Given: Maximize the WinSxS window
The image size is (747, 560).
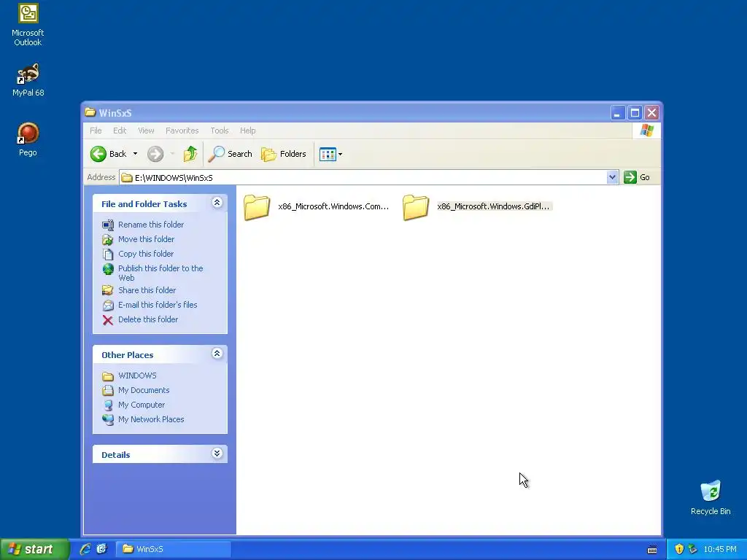Looking at the screenshot, I should coord(635,113).
